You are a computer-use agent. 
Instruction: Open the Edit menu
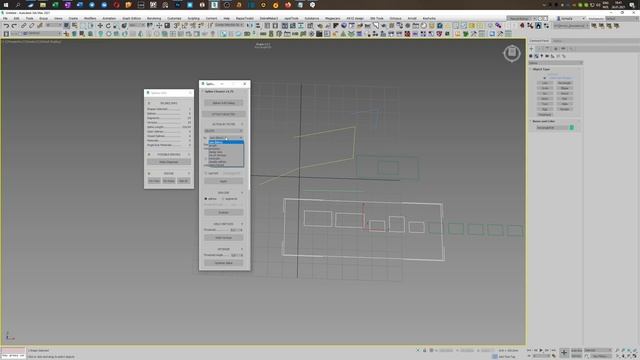(x=16, y=18)
